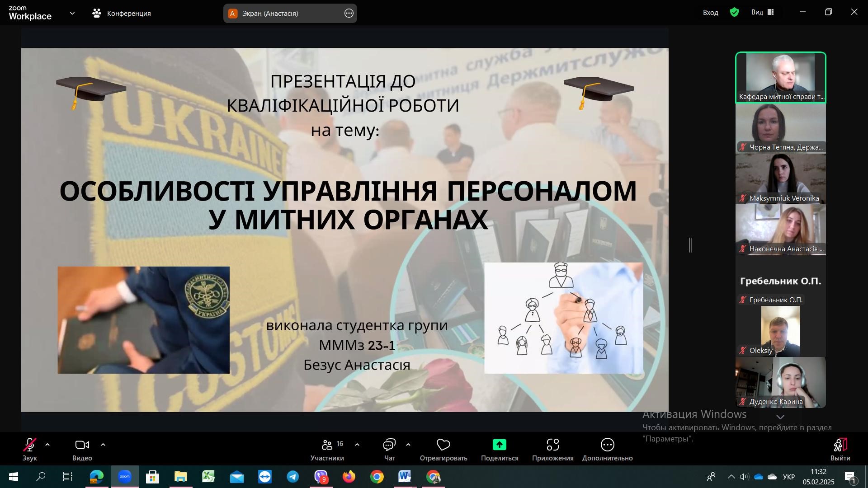
Task: Open the clock showing 11:32
Action: 819,477
